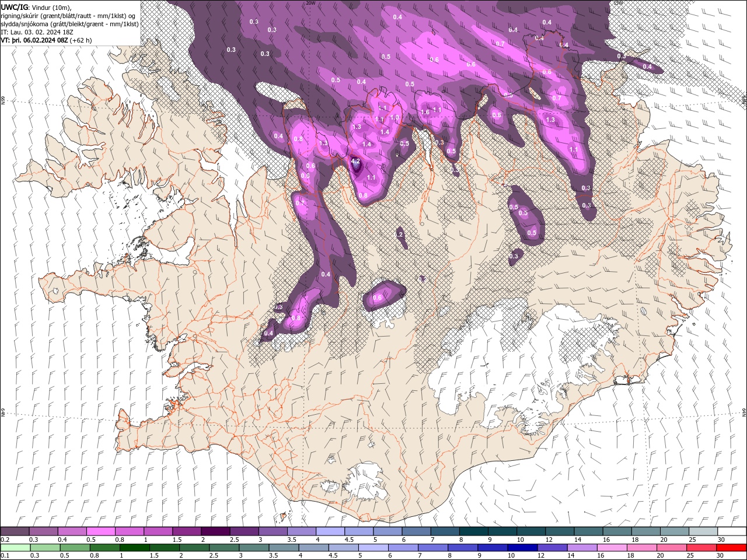Select the light blue 4 swatch, upper legend
747x560 pixels.
[x=330, y=531]
